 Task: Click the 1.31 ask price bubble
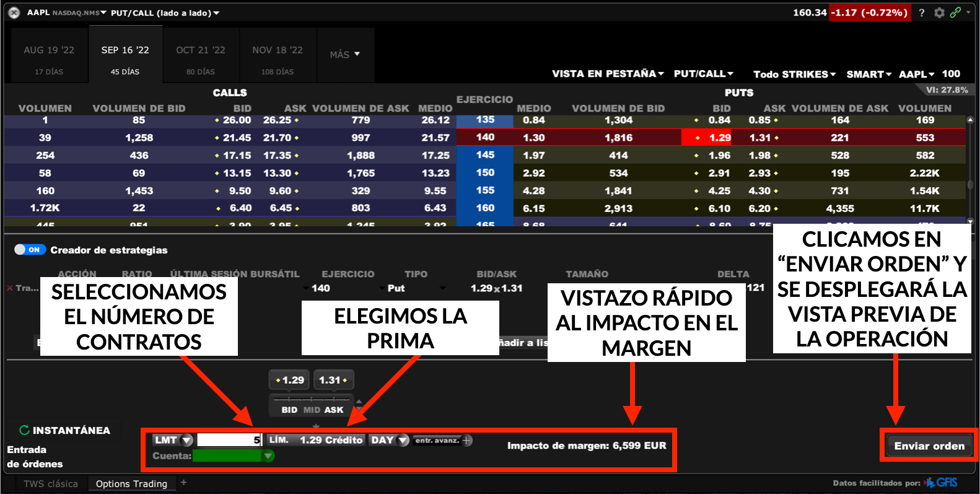pos(333,380)
